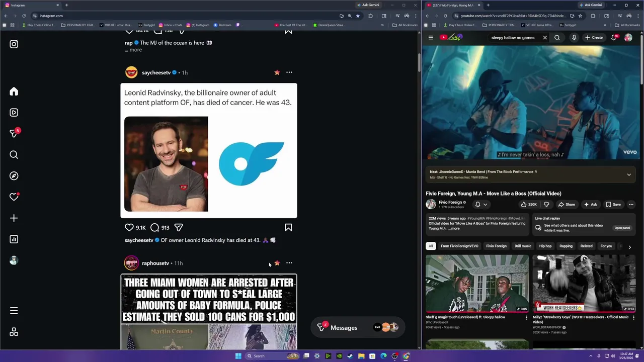
Task: Open YouTube guide hamburger menu
Action: click(431, 37)
